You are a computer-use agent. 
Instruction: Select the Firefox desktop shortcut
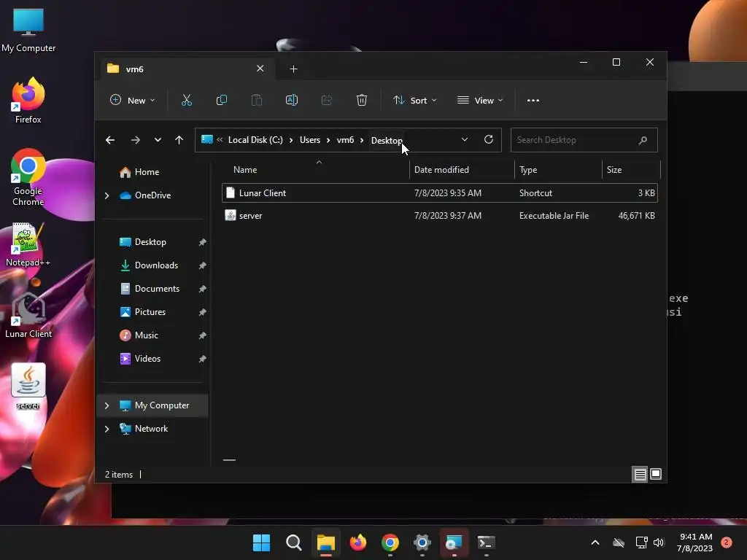tap(28, 101)
